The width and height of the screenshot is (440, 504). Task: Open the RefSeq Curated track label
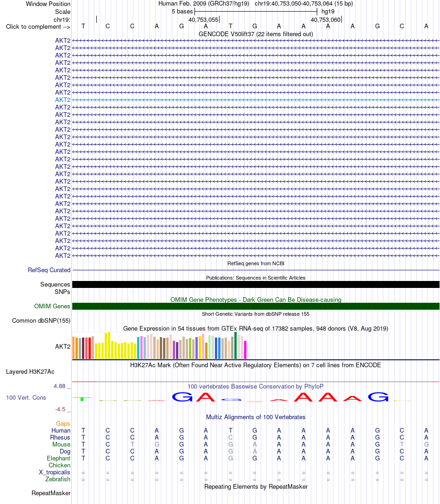pyautogui.click(x=49, y=270)
